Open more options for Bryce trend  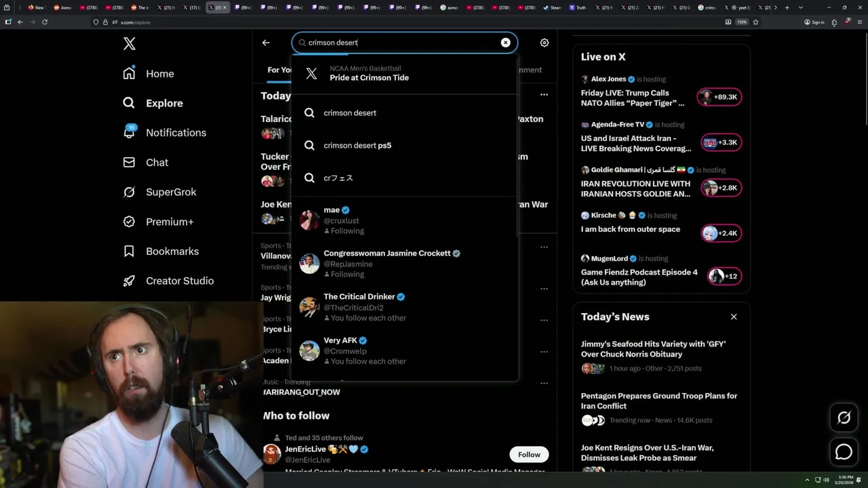544,320
